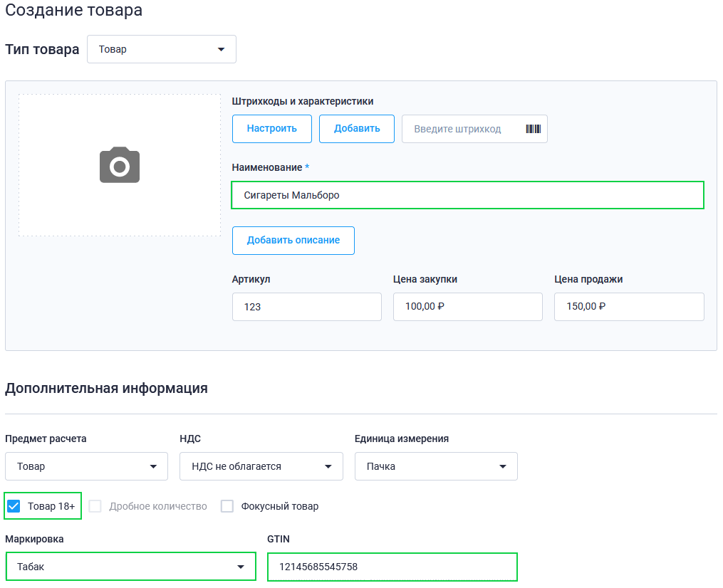Open the Тип товара dropdown

[x=162, y=49]
